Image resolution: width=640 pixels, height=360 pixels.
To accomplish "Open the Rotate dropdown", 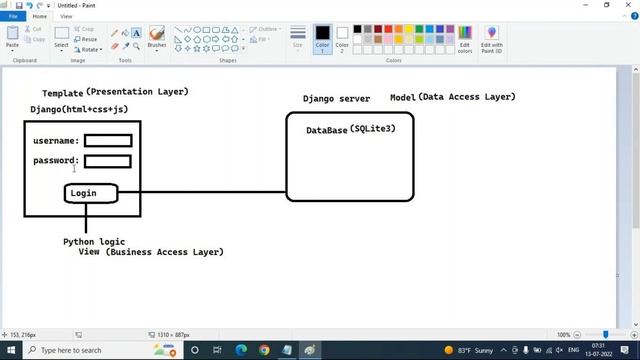I will [x=88, y=49].
